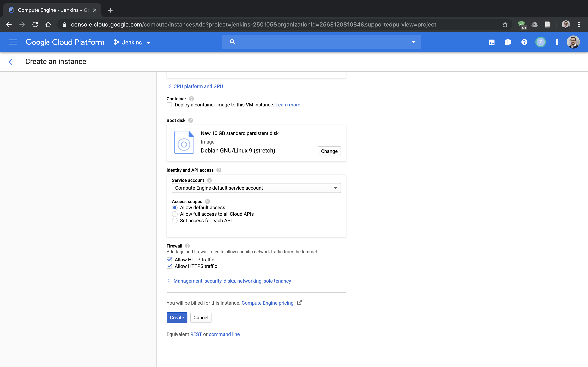Open the notifications badge showing 2
This screenshot has height=367, width=588.
click(540, 42)
